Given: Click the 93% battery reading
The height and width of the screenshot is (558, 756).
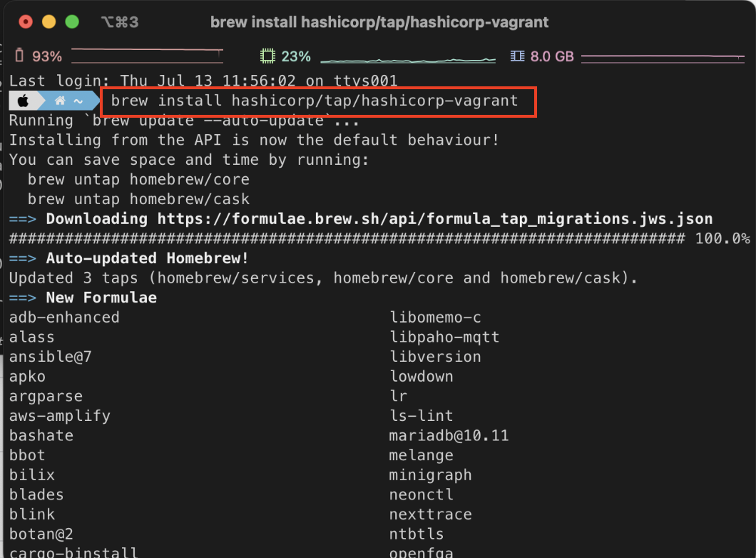Looking at the screenshot, I should point(47,56).
